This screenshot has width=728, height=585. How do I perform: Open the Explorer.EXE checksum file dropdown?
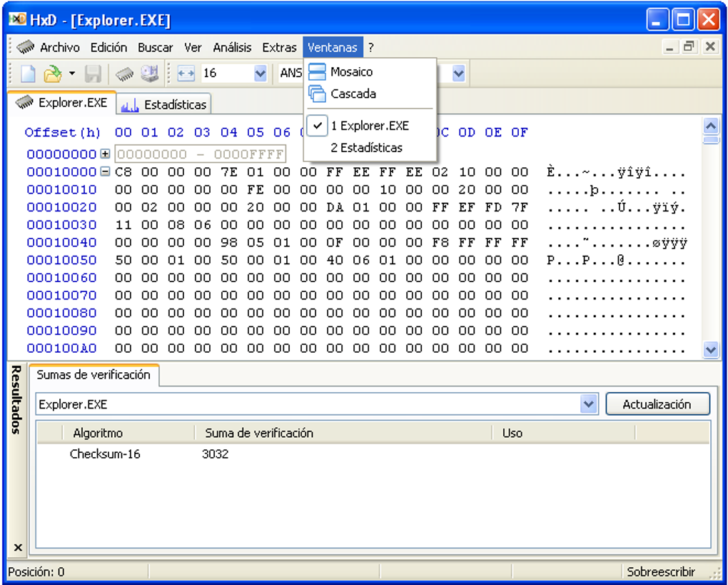coord(588,404)
